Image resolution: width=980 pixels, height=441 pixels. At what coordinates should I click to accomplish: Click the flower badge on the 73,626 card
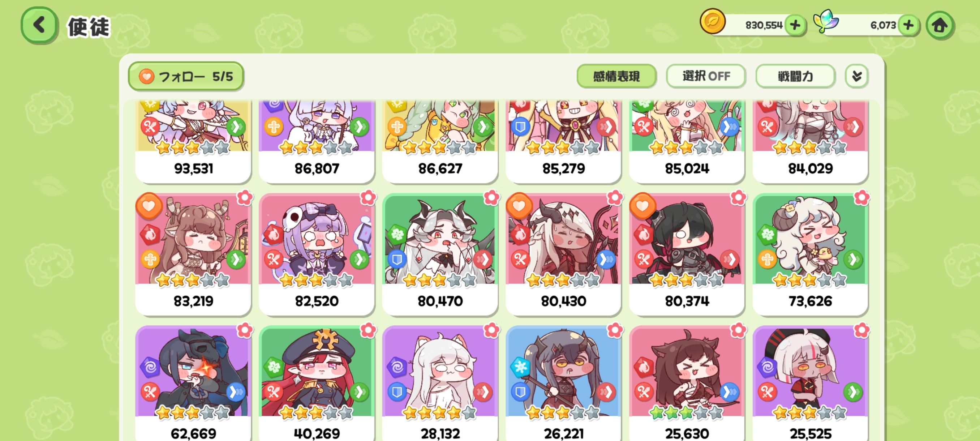pos(861,197)
